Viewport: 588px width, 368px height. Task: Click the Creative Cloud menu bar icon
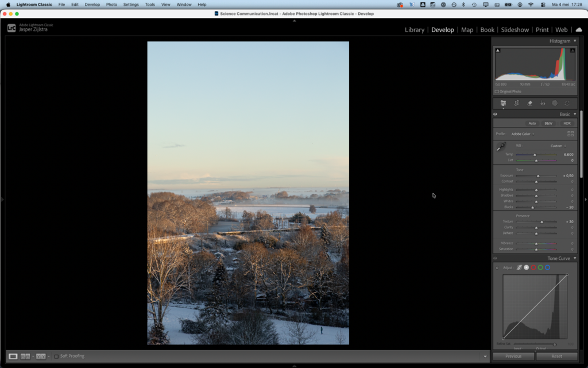400,5
